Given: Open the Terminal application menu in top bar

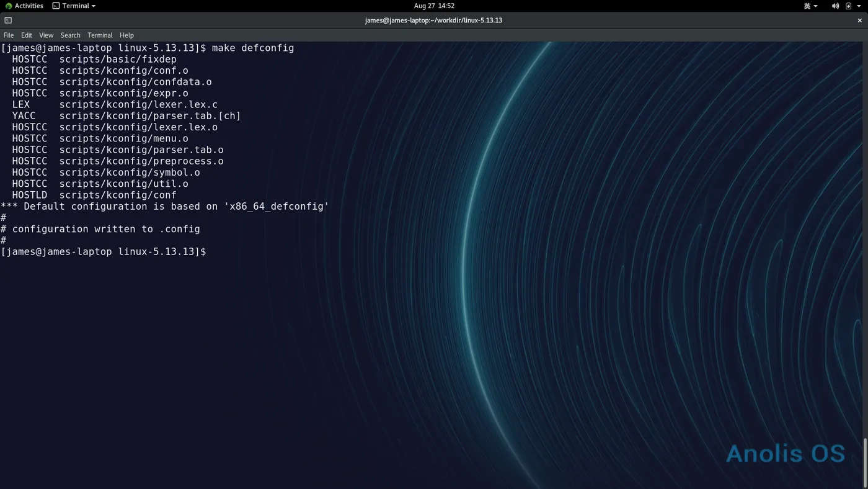Looking at the screenshot, I should pyautogui.click(x=74, y=6).
